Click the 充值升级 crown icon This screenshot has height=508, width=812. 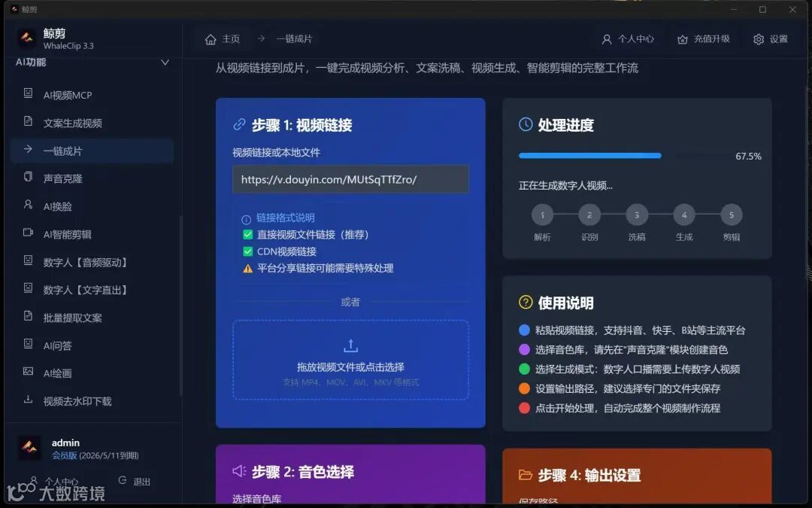tap(683, 39)
